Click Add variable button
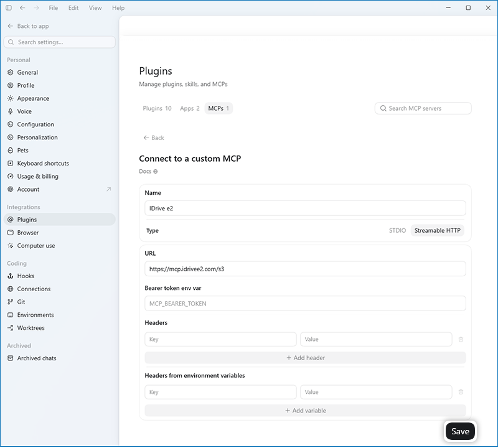This screenshot has height=448, width=498. [305, 411]
